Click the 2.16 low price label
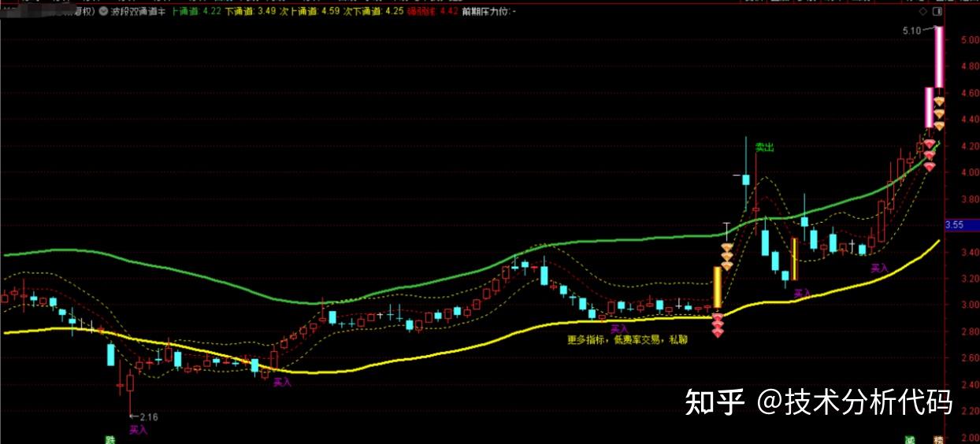 tap(149, 416)
